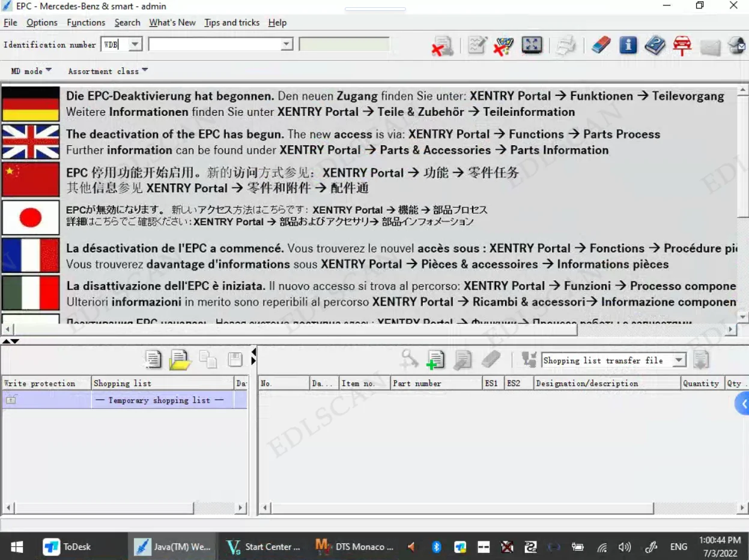Click the new shopping list document icon
Image resolution: width=749 pixels, height=560 pixels.
click(154, 360)
